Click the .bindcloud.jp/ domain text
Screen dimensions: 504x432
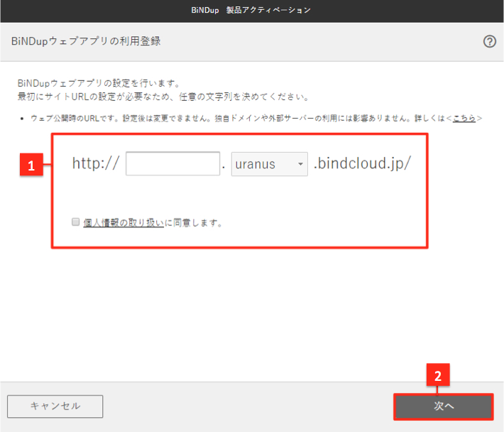pos(362,163)
